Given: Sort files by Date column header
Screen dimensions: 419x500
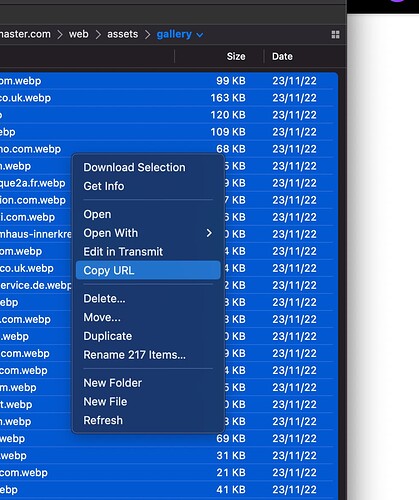Looking at the screenshot, I should [x=282, y=57].
